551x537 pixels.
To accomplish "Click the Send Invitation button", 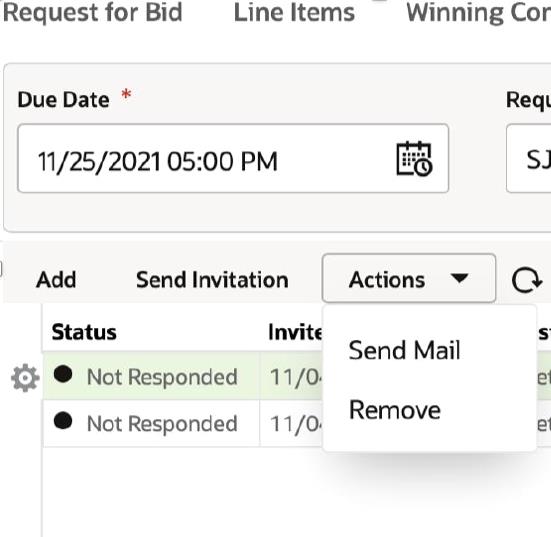I will 212,280.
